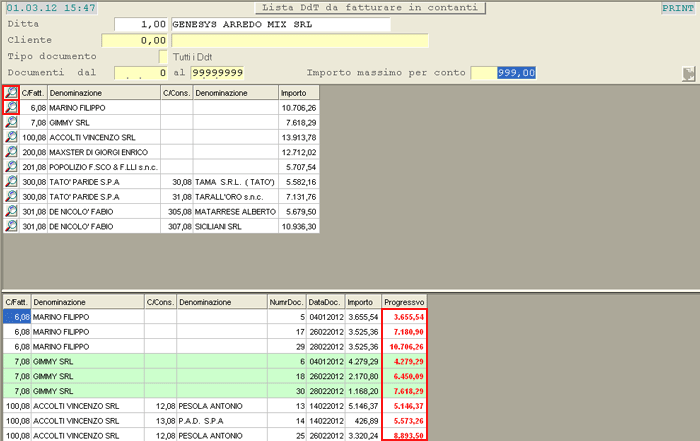Click the empty Cliente name field
This screenshot has height=441, width=700.
coord(300,41)
